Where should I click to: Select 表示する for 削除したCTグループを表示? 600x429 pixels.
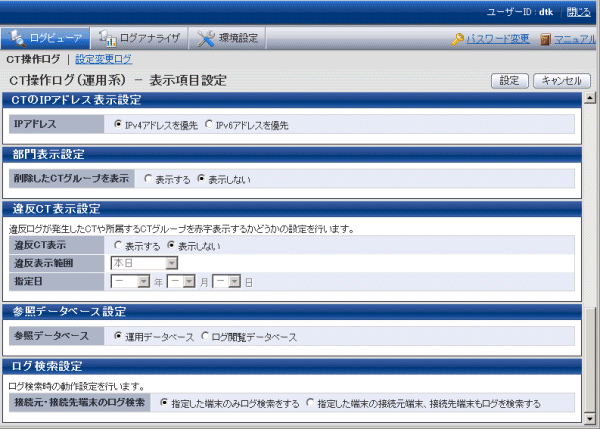[148, 179]
